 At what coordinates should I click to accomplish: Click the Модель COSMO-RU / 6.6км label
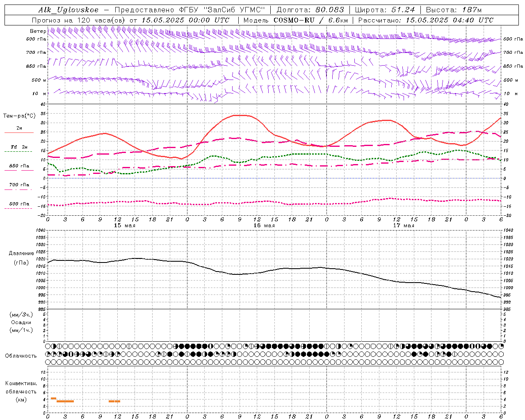pos(296,20)
